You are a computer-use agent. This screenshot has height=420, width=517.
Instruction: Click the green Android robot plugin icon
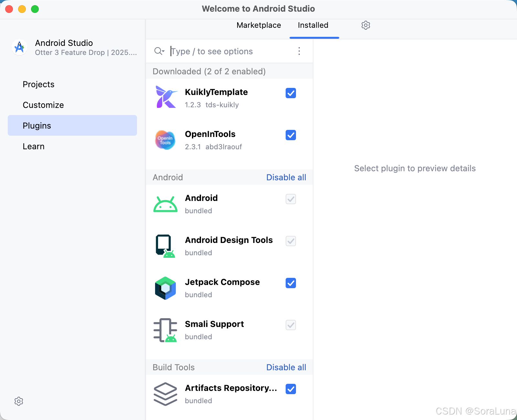165,204
